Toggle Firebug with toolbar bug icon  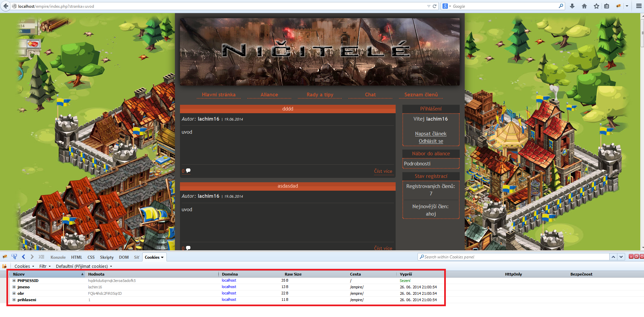[x=618, y=6]
